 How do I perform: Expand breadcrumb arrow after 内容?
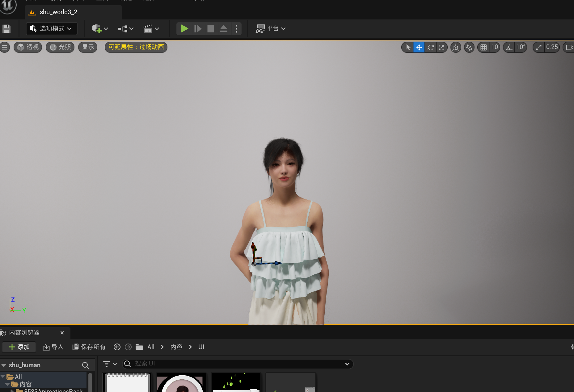190,347
